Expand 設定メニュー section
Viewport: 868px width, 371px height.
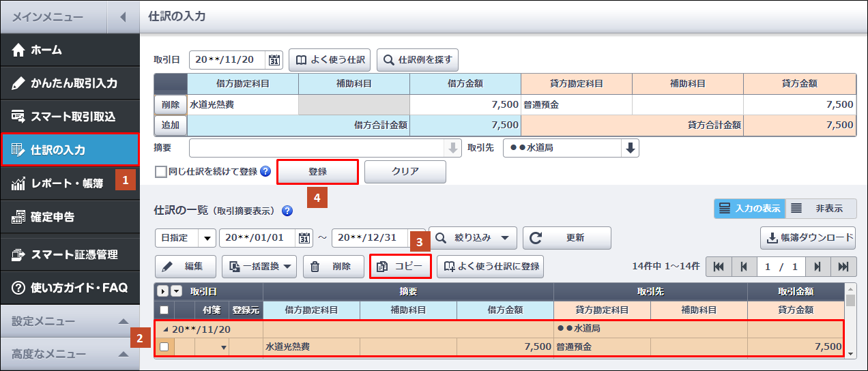pos(70,321)
